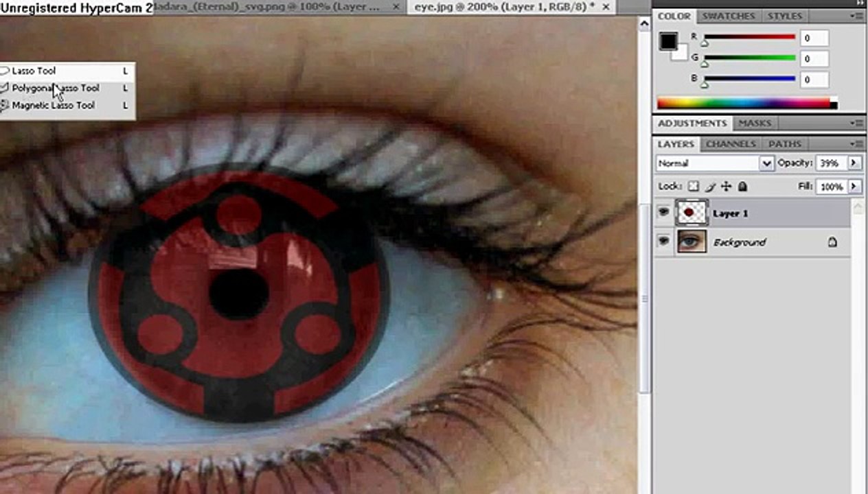Click the Layer 1 thumbnail

tap(692, 213)
